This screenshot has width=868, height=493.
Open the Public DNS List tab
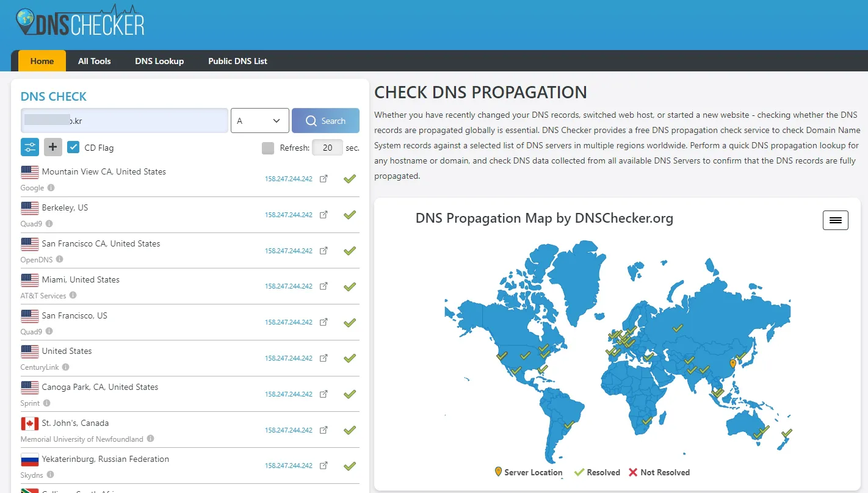coord(237,61)
